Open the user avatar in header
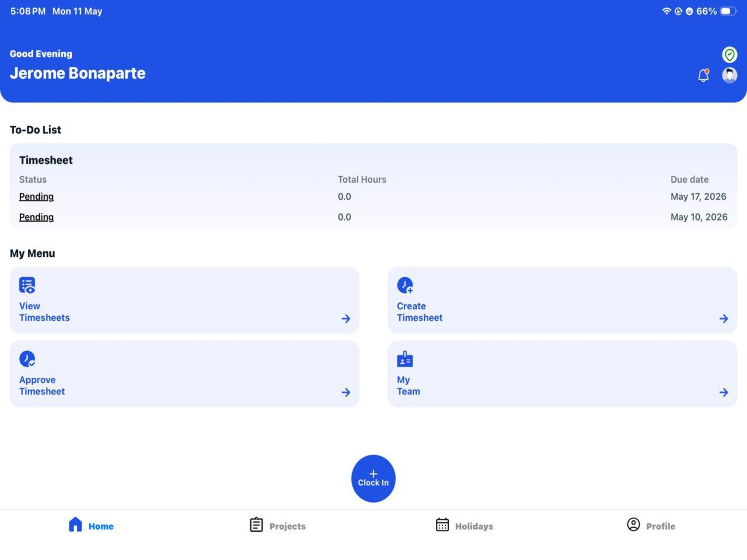This screenshot has height=560, width=747. point(729,75)
